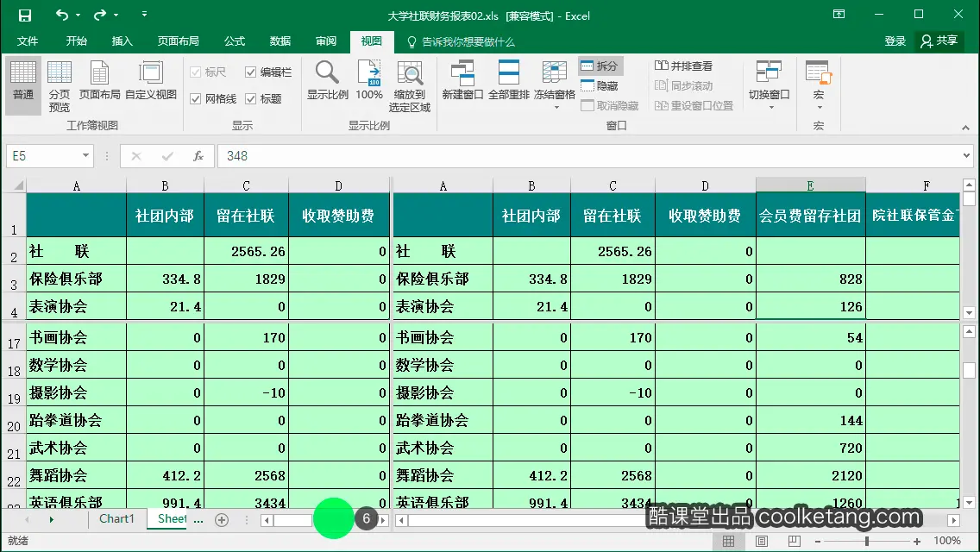
Task: Open 冻结窗格 freeze panes dropdown
Action: click(555, 85)
